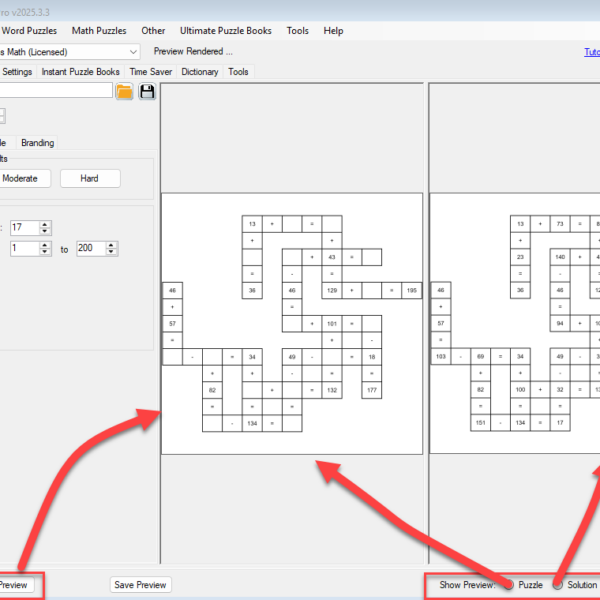Increase the range minimum value of 1

44,244
